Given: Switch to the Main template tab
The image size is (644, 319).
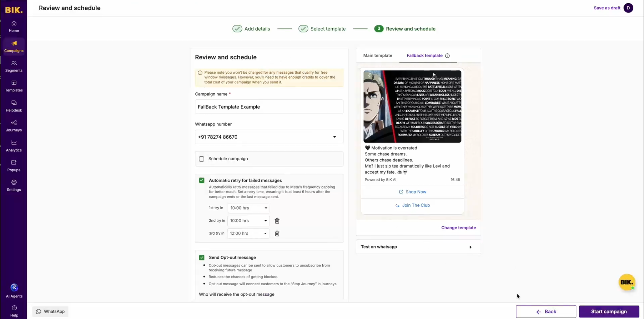Looking at the screenshot, I should coord(377,55).
